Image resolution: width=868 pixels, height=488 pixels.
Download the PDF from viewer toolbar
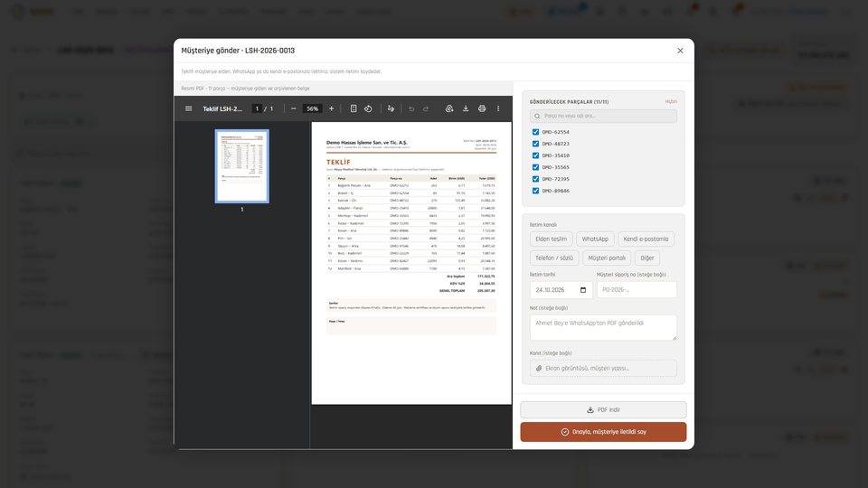(x=466, y=108)
